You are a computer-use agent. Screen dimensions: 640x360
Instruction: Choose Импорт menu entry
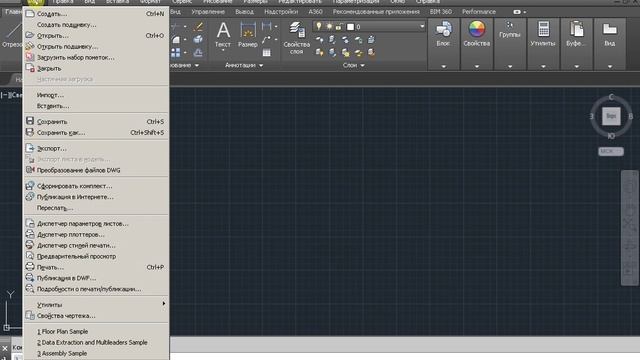(x=96, y=95)
